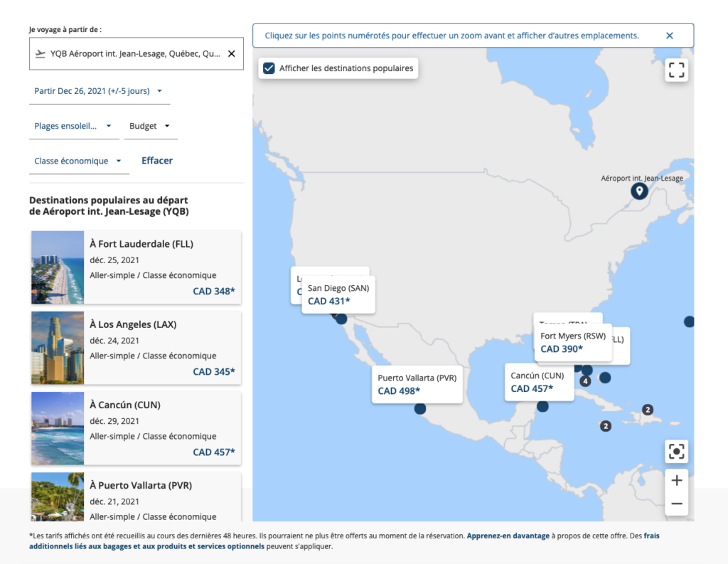Screen dimensions: 728x564
Task: Zoom out using the minus button
Action: (676, 504)
